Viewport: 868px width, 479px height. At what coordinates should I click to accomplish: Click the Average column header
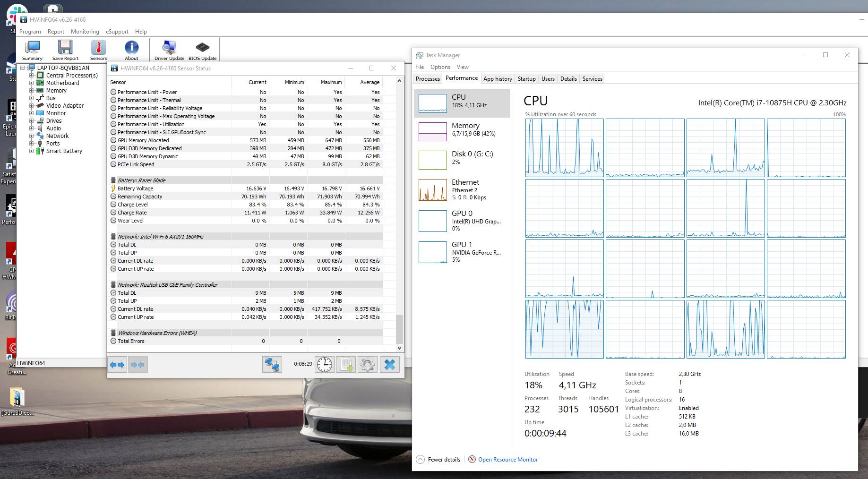point(370,82)
